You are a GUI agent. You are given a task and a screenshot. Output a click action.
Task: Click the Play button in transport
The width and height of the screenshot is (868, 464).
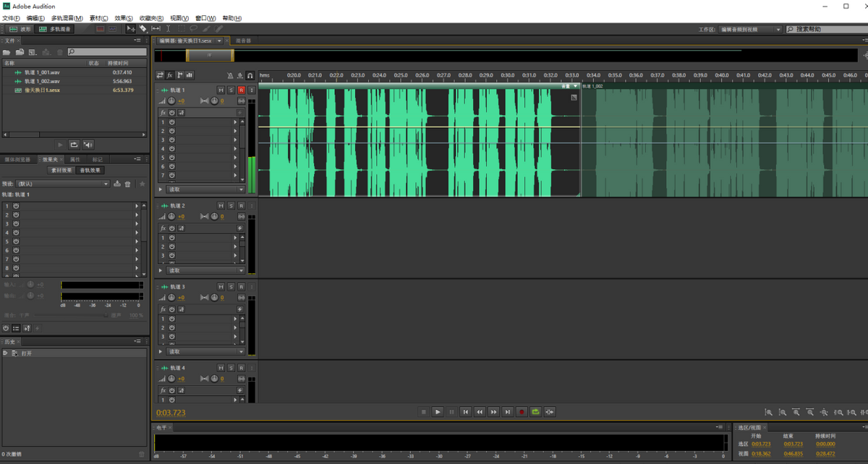(x=438, y=412)
